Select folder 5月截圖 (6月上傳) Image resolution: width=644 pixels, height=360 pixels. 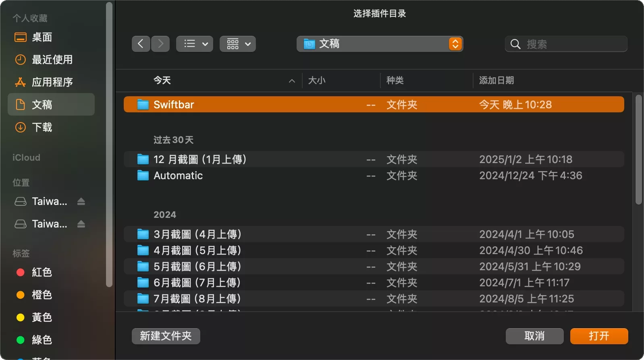coord(197,267)
